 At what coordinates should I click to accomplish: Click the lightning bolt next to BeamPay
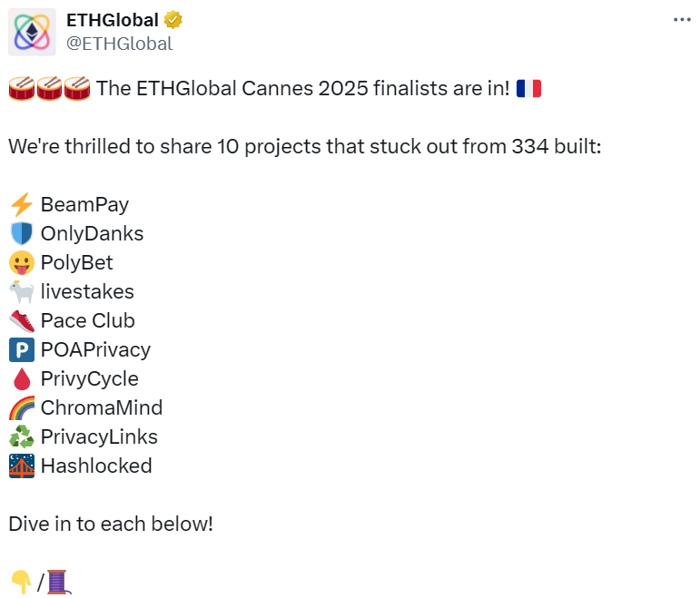(21, 205)
